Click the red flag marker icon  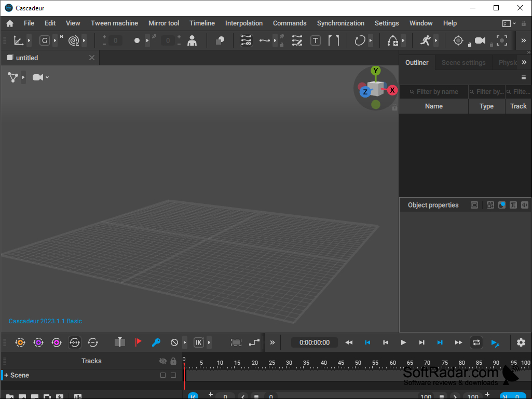(138, 342)
